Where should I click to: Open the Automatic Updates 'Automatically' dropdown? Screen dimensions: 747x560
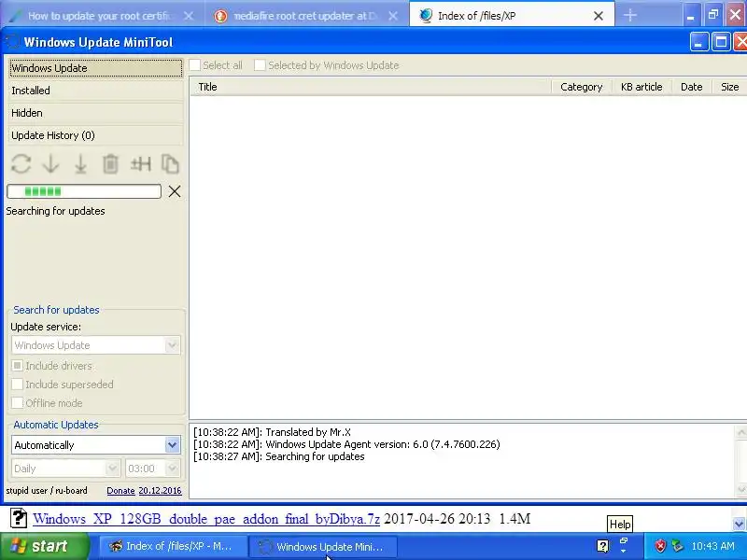pyautogui.click(x=172, y=445)
